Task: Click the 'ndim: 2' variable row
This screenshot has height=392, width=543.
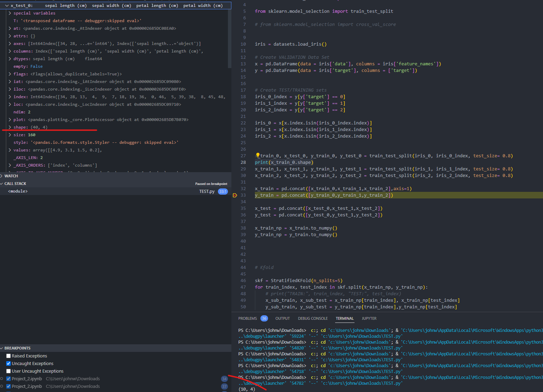Action: point(116,112)
